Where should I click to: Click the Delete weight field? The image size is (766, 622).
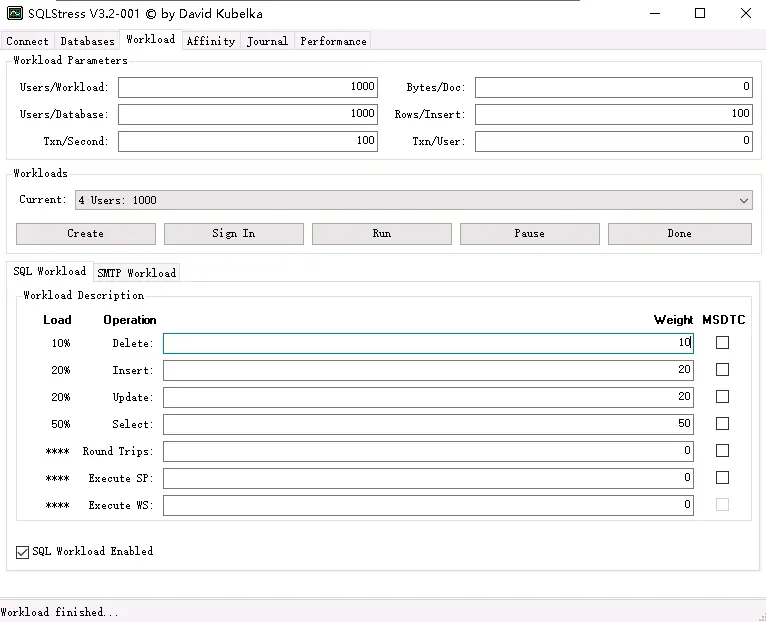[428, 343]
